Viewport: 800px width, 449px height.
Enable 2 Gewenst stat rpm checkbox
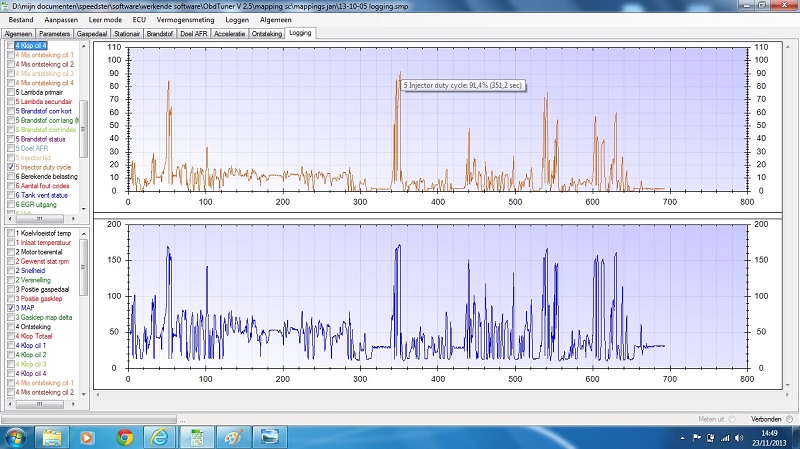click(11, 261)
